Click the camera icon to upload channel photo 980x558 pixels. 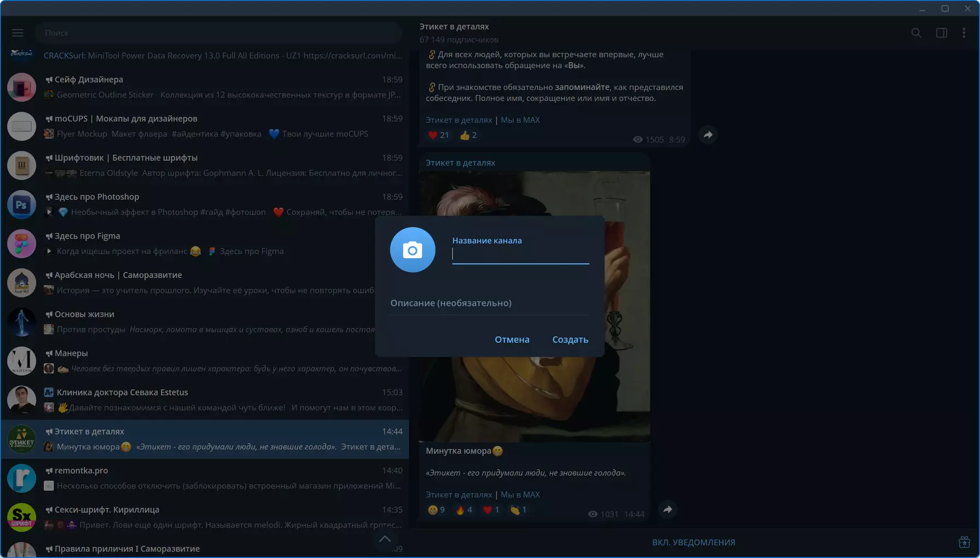click(412, 250)
